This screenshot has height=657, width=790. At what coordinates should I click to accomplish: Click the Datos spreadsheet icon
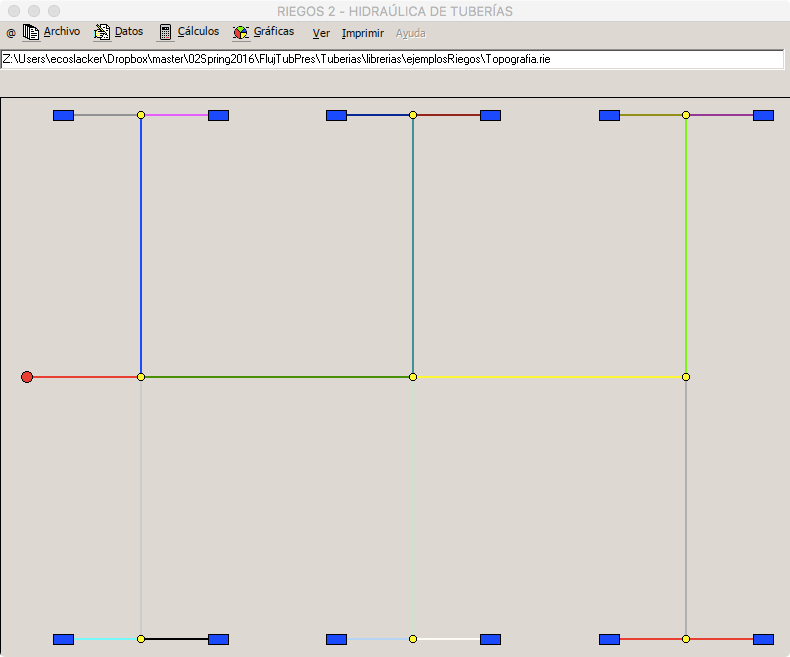pos(102,32)
